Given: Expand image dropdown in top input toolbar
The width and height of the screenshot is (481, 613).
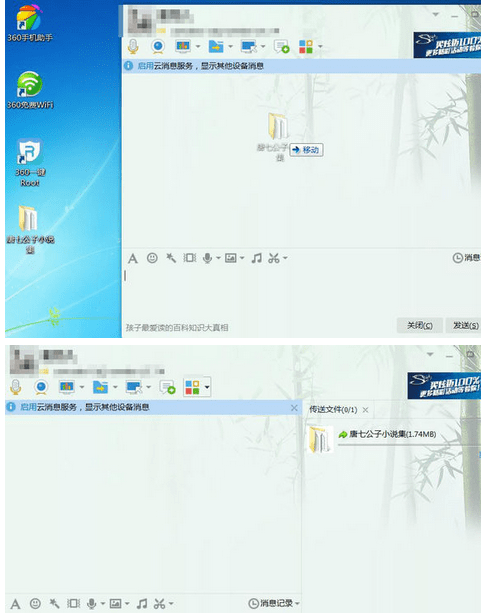Looking at the screenshot, I should [242, 258].
